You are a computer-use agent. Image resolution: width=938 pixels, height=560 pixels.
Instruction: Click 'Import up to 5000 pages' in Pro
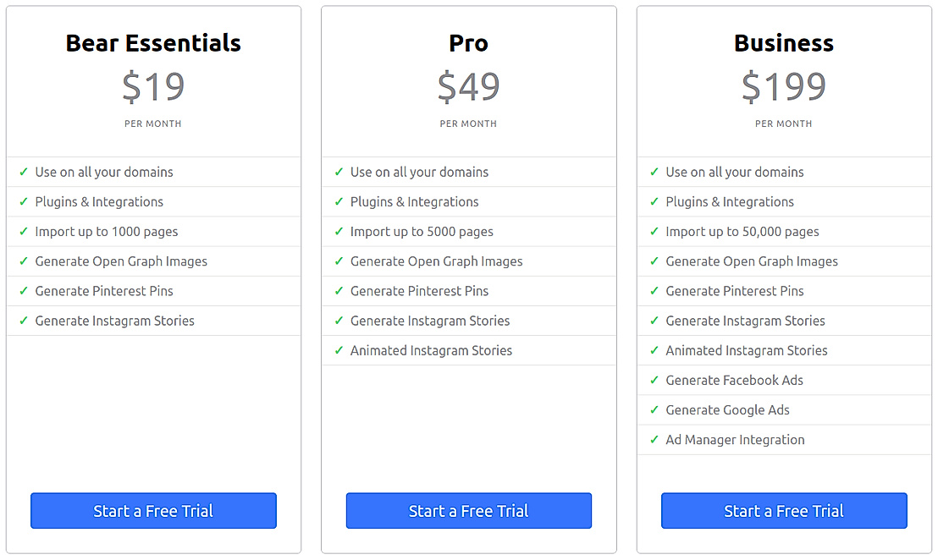click(x=423, y=231)
